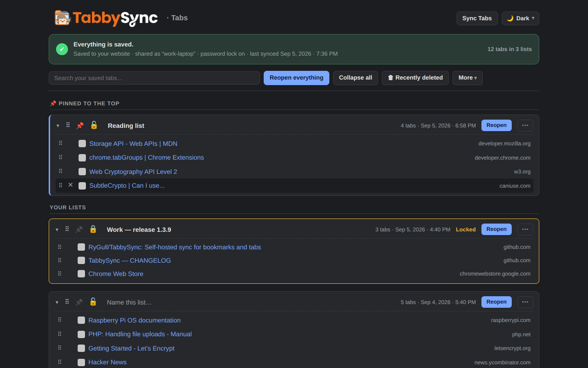Viewport: 588px width, 368px height.
Task: Click drag handle beside Chrome Web Store tab
Action: pyautogui.click(x=60, y=274)
